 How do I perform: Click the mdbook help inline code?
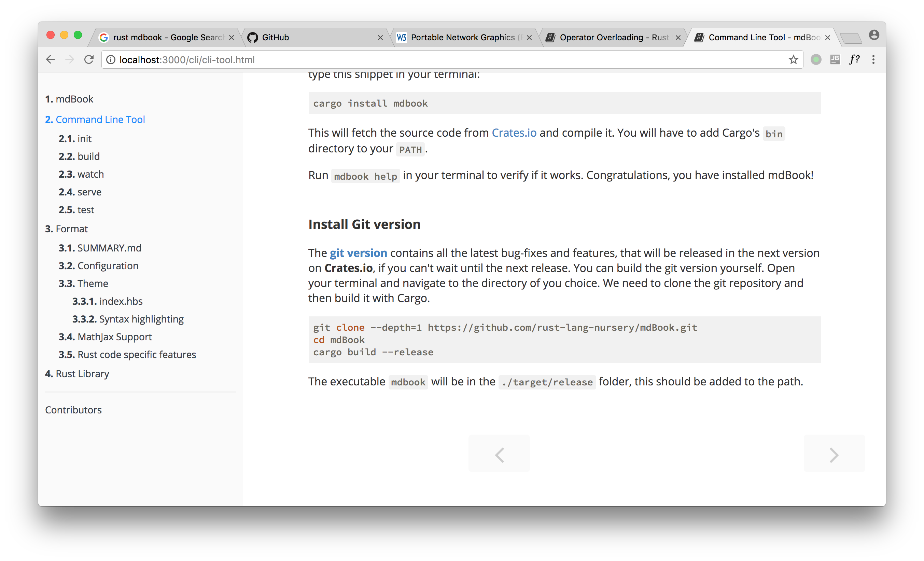[365, 176]
